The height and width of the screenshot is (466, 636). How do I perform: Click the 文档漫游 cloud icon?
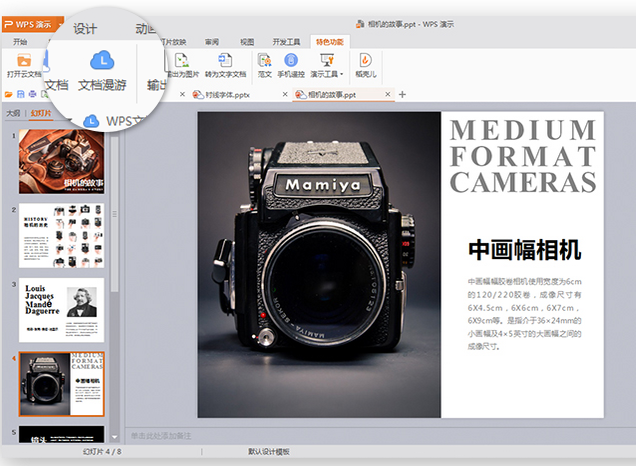pyautogui.click(x=103, y=59)
